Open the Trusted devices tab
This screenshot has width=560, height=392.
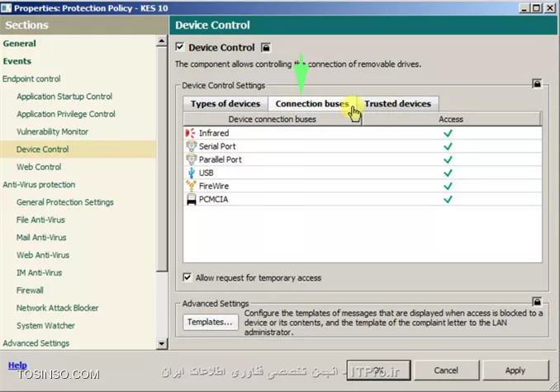point(397,104)
